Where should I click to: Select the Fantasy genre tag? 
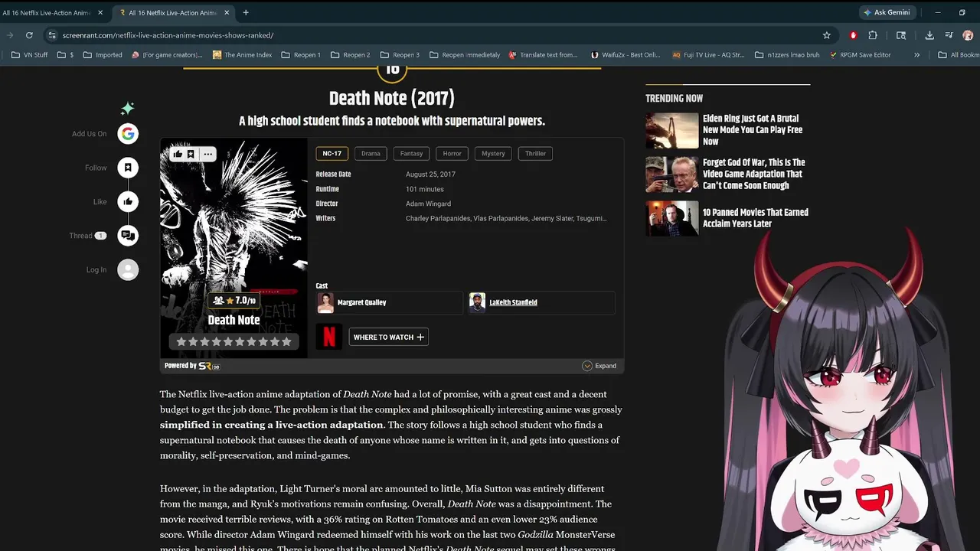(411, 154)
